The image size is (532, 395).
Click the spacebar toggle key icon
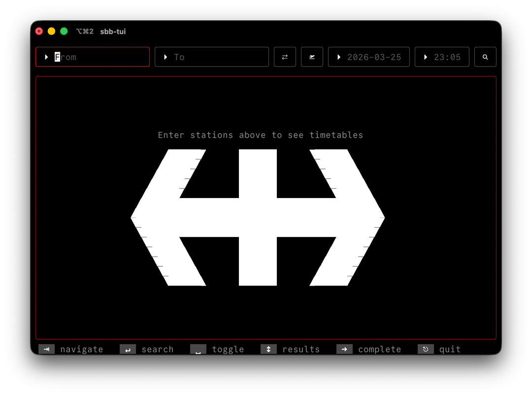pos(198,349)
